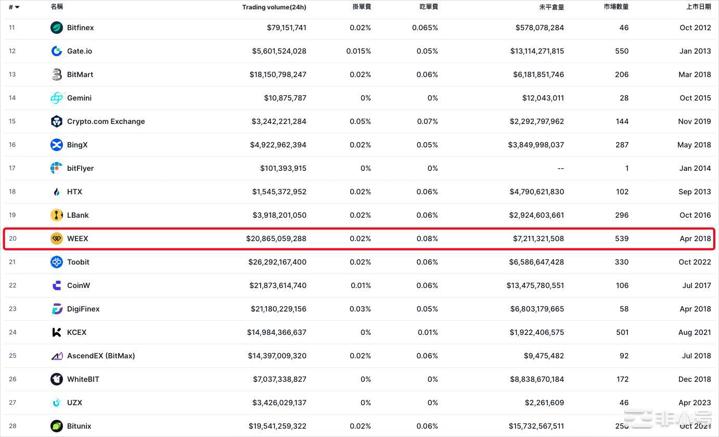
Task: Sort by Trading volume(24h) column header
Action: (x=274, y=7)
